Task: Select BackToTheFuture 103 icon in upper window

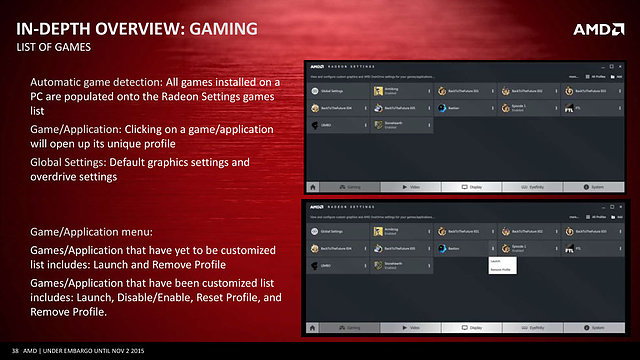Action: 569,91
